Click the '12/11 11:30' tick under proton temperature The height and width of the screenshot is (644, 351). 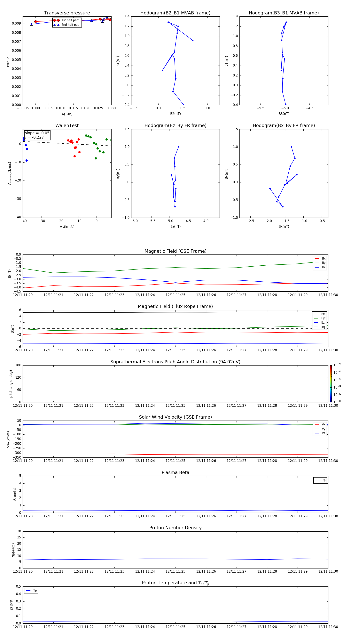(328, 627)
